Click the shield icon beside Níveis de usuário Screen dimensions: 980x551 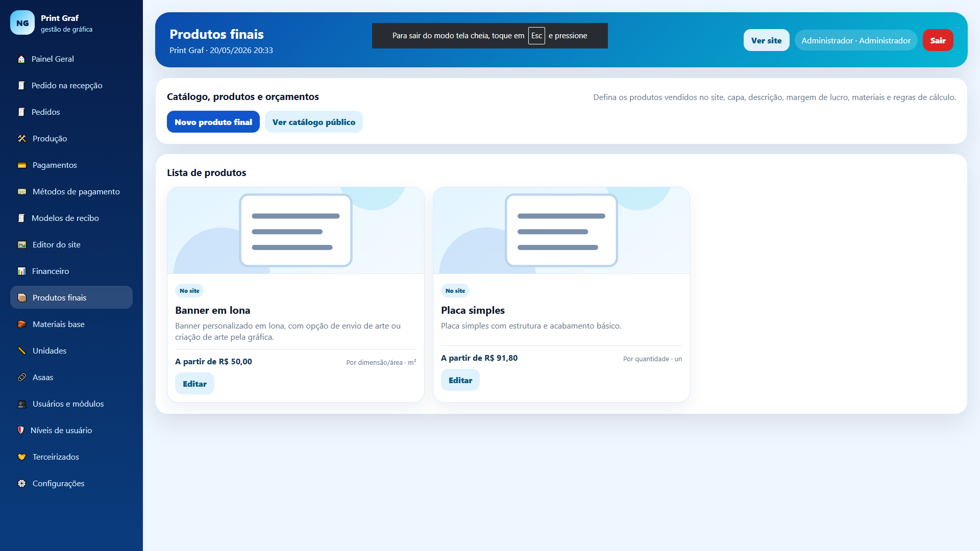[21, 431]
